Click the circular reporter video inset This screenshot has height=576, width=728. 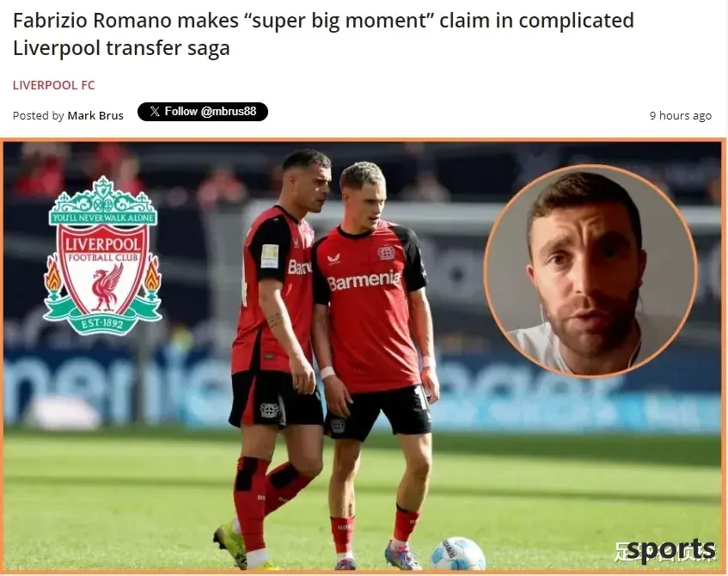pos(590,270)
